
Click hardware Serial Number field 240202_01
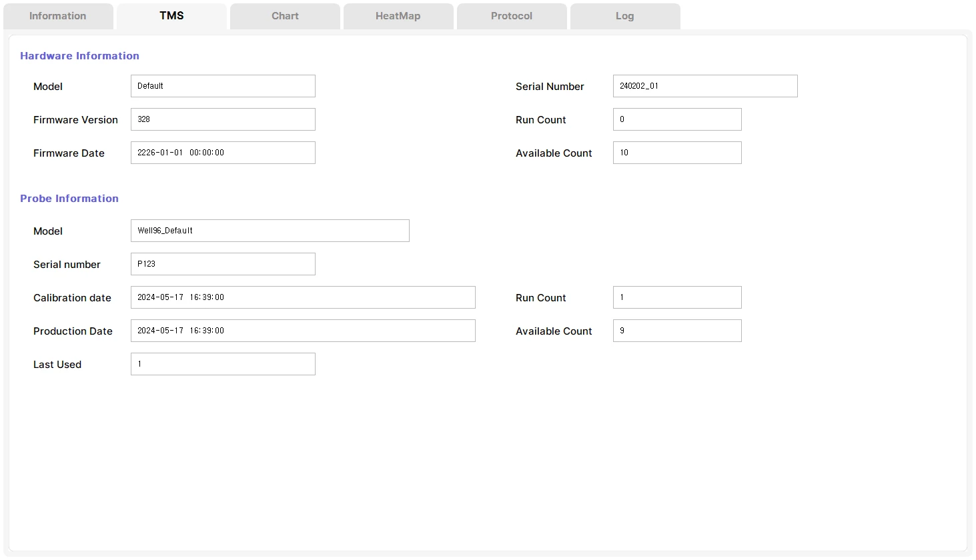point(705,86)
